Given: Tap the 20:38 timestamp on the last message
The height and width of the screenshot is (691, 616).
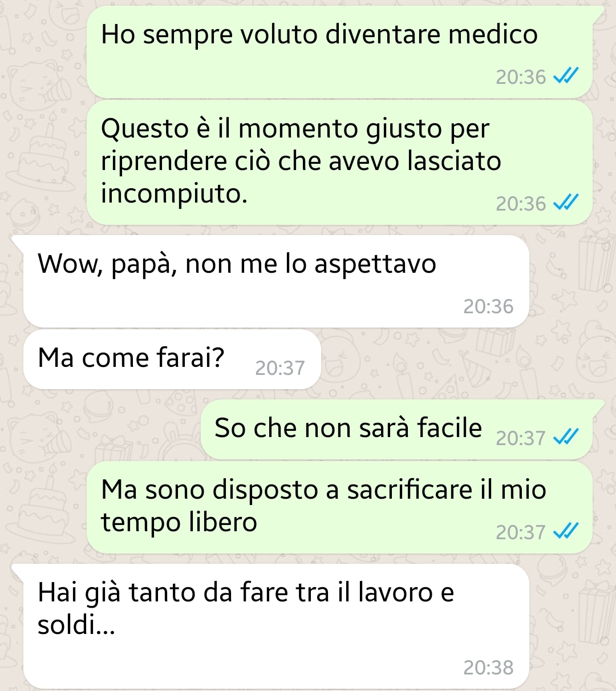Looking at the screenshot, I should click(x=488, y=667).
